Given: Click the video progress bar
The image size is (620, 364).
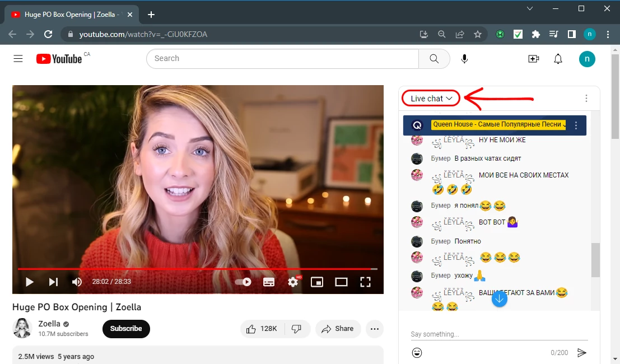Looking at the screenshot, I should click(x=196, y=269).
